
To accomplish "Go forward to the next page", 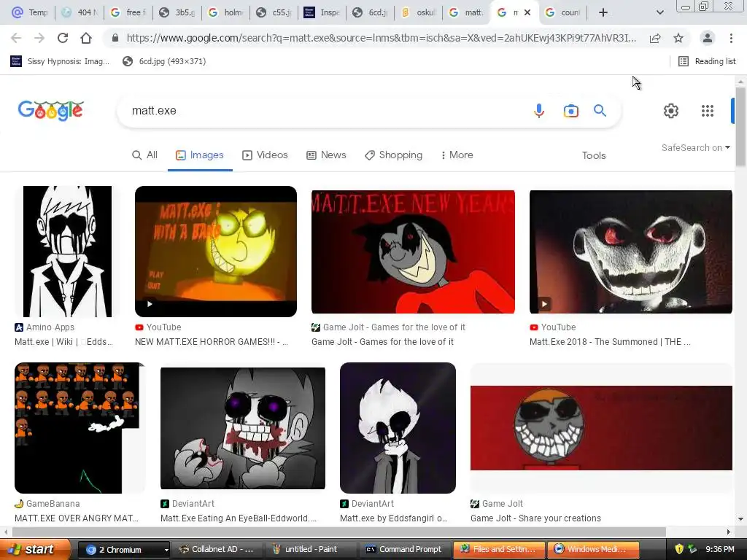I will [x=39, y=38].
